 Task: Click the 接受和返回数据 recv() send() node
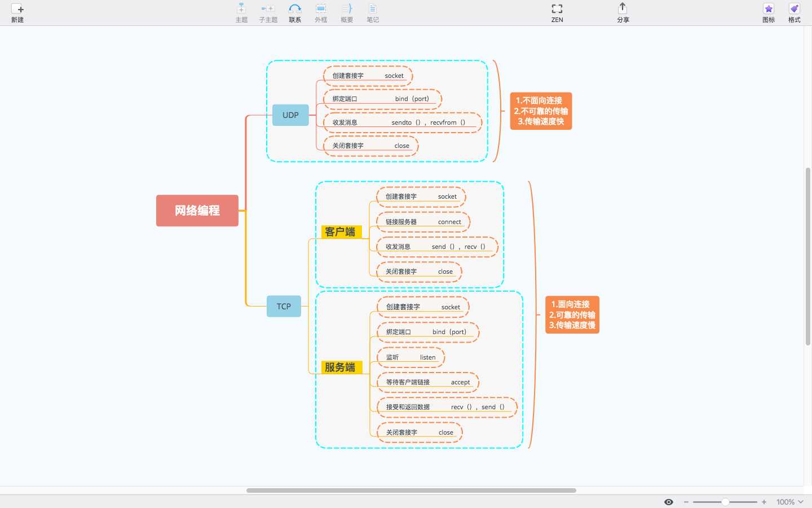447,407
